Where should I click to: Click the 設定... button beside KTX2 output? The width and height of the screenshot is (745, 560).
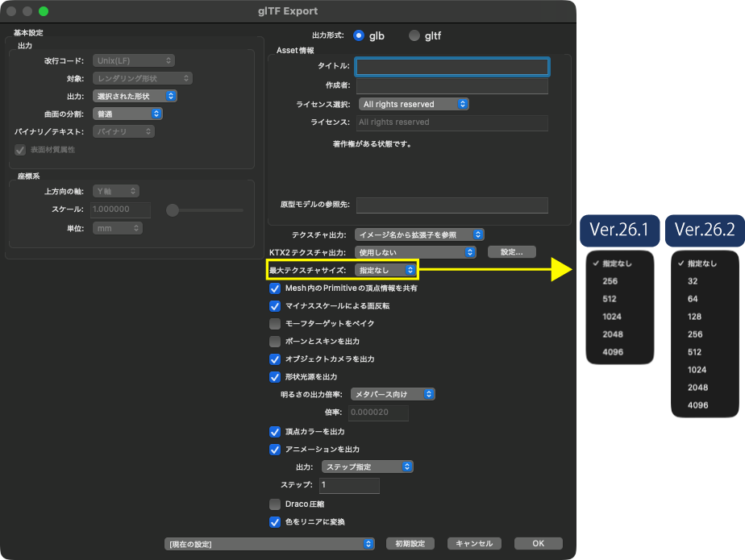512,252
